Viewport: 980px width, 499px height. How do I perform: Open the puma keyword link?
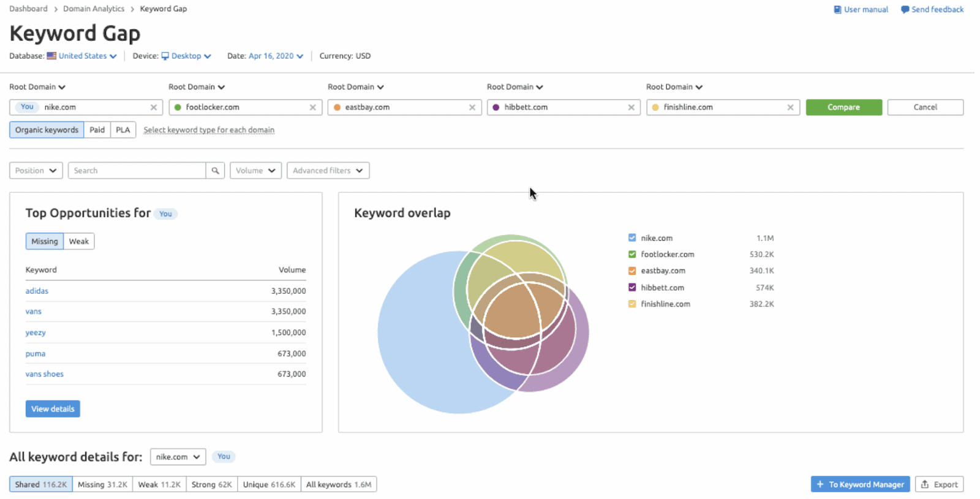click(36, 353)
